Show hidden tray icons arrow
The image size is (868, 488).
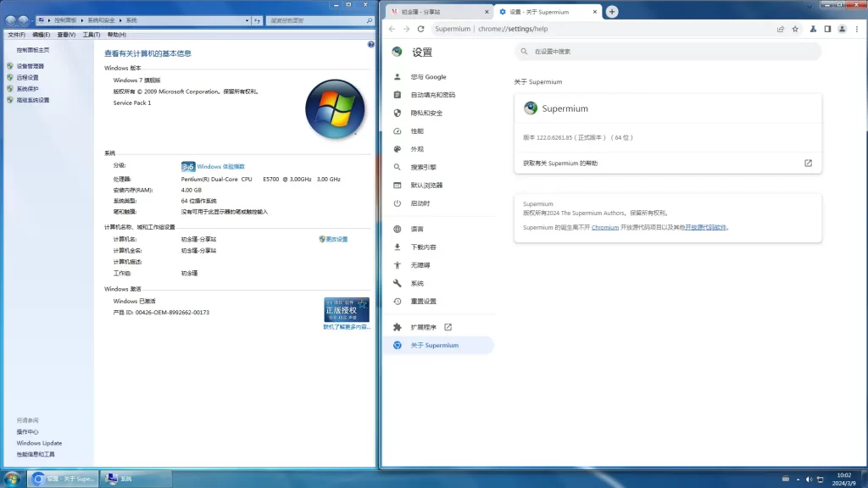point(798,480)
